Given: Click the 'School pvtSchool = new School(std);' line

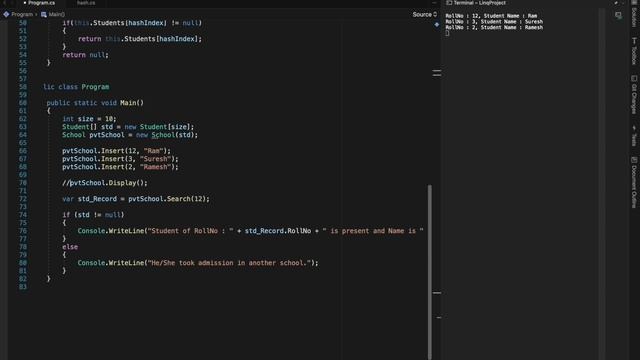Looking at the screenshot, I should pyautogui.click(x=130, y=135).
